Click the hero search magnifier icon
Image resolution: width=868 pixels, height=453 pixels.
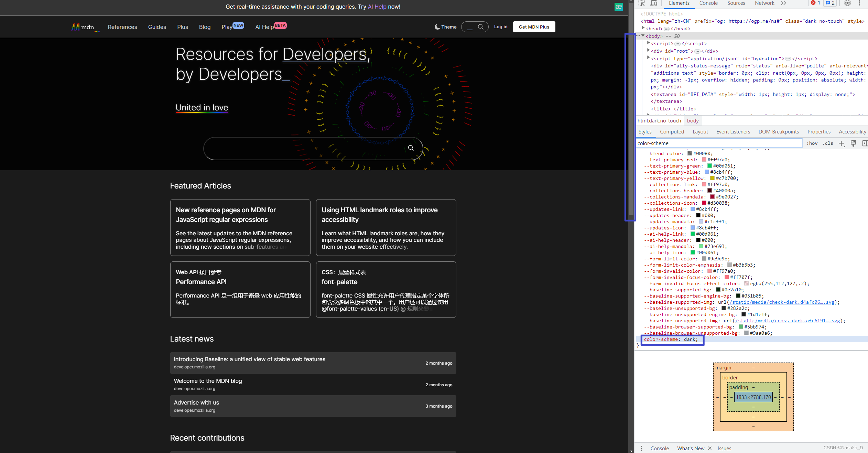[x=411, y=148]
